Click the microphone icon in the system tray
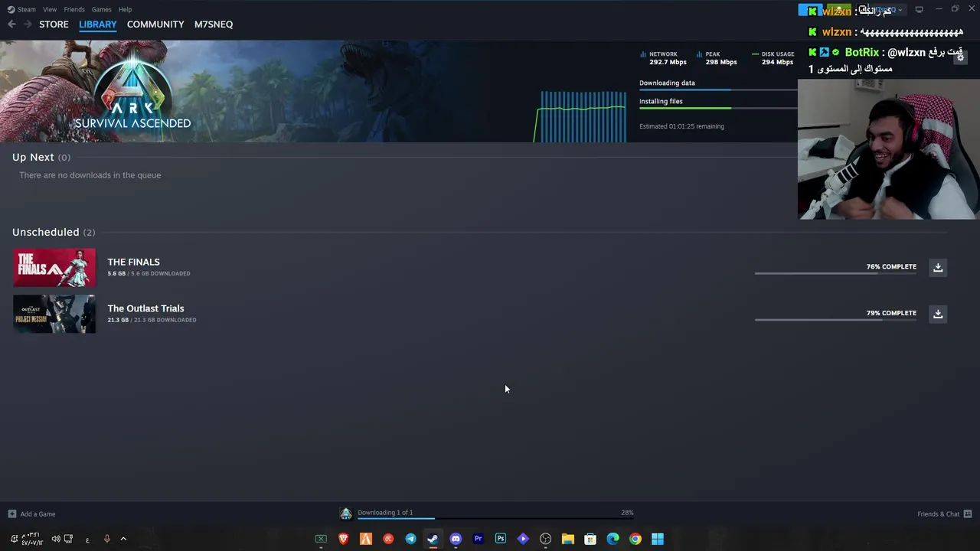The width and height of the screenshot is (980, 551). point(106,539)
